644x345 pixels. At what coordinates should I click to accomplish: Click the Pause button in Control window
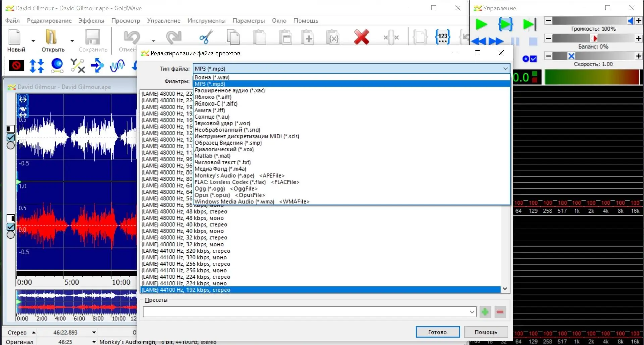pos(515,41)
